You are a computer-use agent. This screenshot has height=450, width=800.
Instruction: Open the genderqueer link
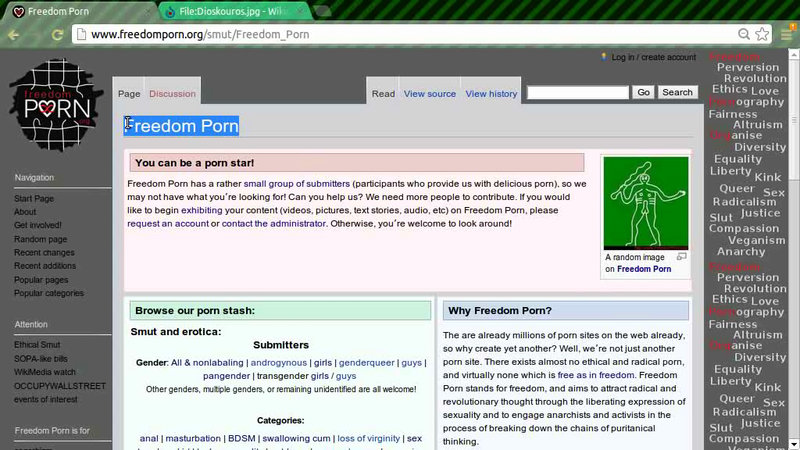(x=367, y=363)
